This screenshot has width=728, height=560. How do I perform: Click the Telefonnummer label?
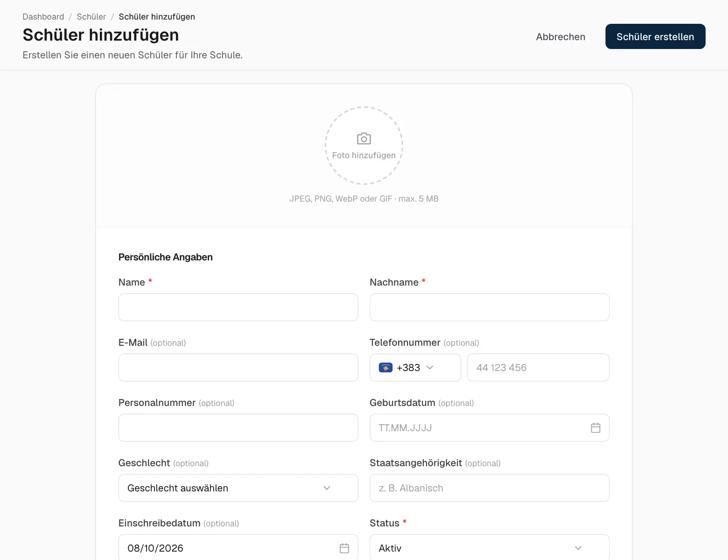click(x=405, y=343)
